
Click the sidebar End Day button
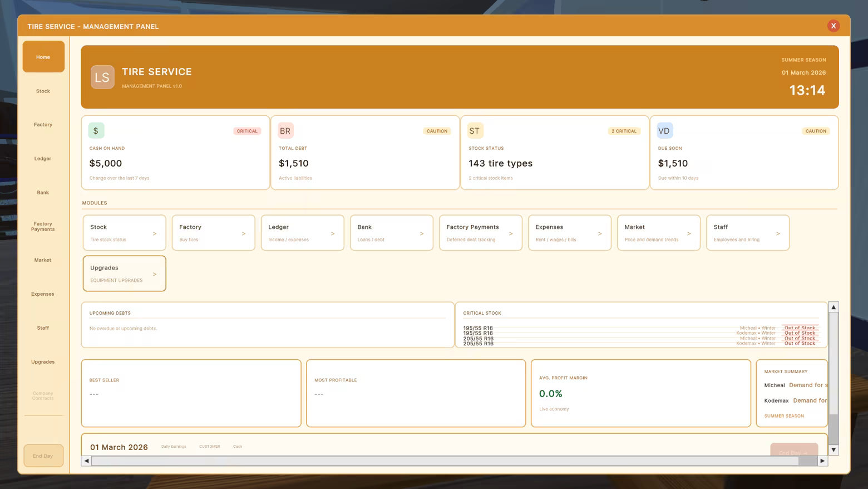coord(43,456)
